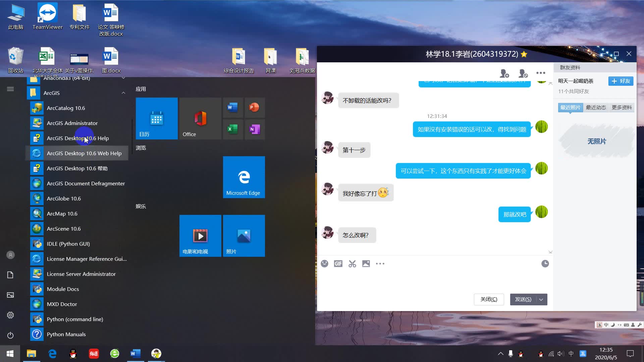Launch ArcMap 10.6 from Start menu
Viewport: 644px width, 362px height.
point(62,214)
